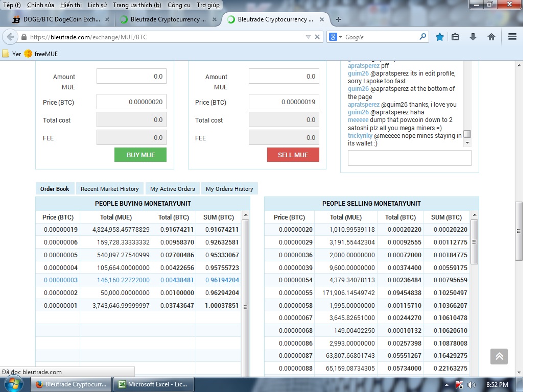
Task: Go to the home page icon
Action: coord(491,37)
